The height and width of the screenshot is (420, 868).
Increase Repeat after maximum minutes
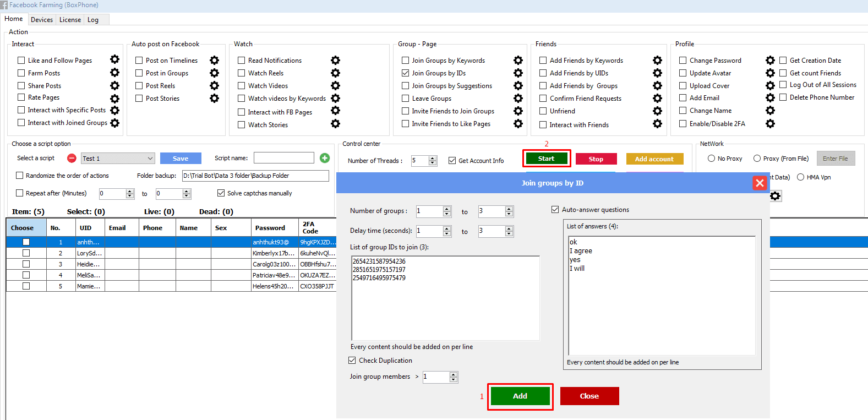pyautogui.click(x=187, y=191)
